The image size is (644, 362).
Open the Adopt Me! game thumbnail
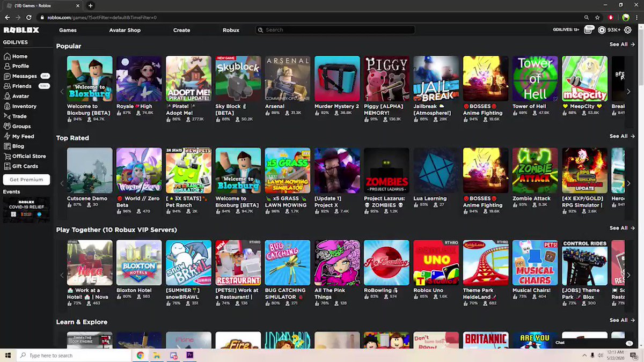[188, 79]
